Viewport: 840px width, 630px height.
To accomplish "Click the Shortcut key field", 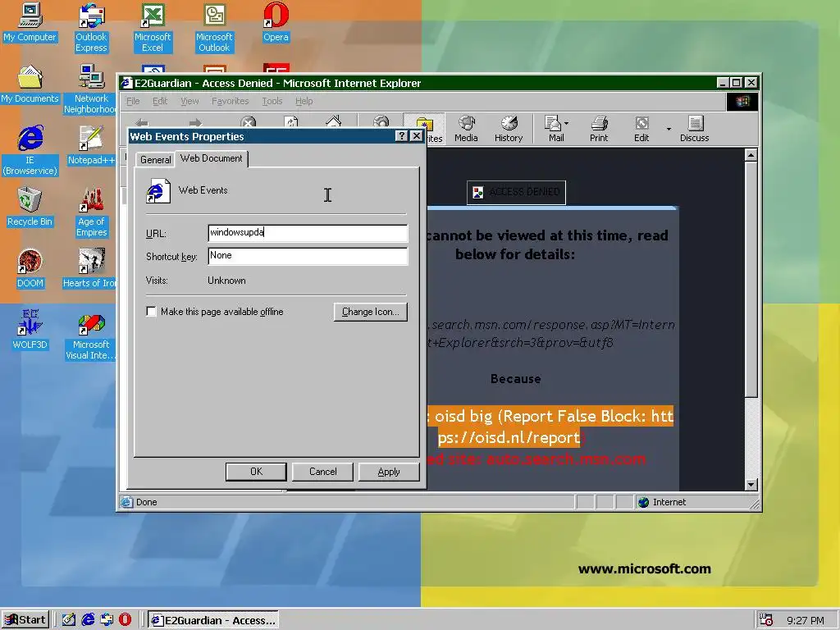I will tap(308, 256).
